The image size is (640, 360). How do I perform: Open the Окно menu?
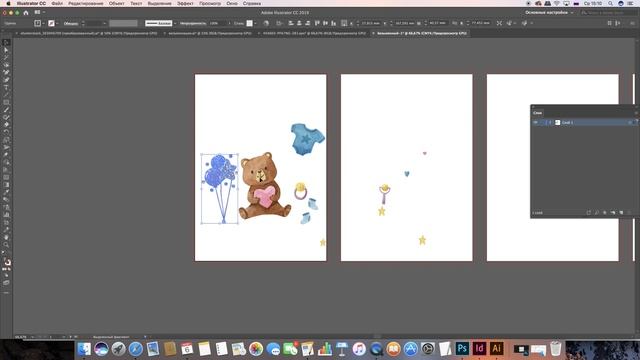coord(232,3)
